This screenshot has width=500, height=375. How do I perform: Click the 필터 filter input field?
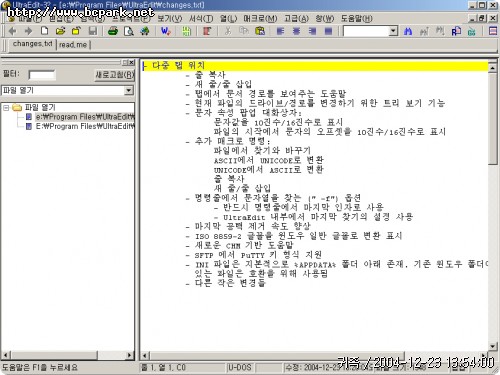[42, 75]
